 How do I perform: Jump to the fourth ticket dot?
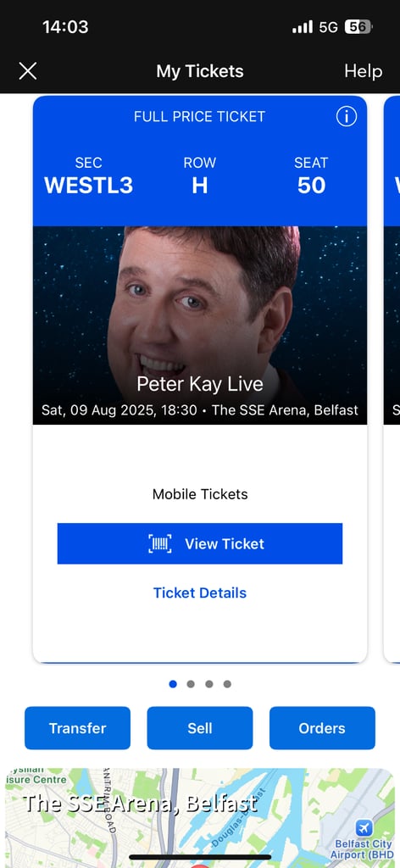(227, 684)
